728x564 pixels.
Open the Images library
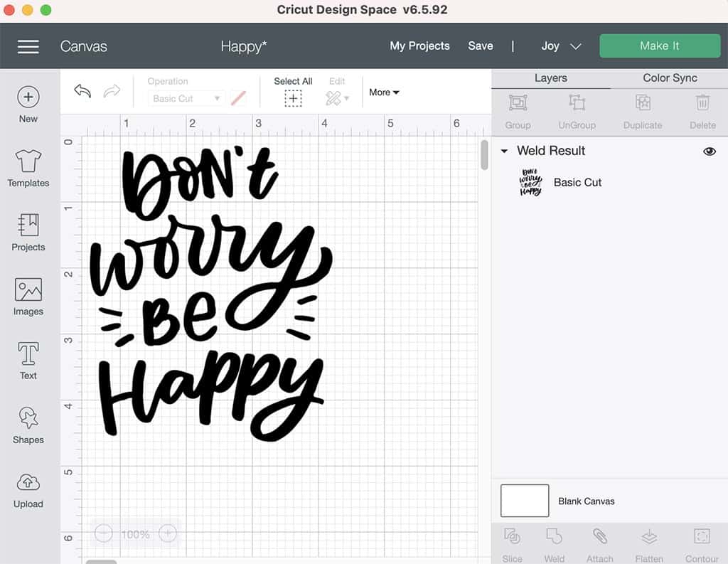pyautogui.click(x=28, y=290)
